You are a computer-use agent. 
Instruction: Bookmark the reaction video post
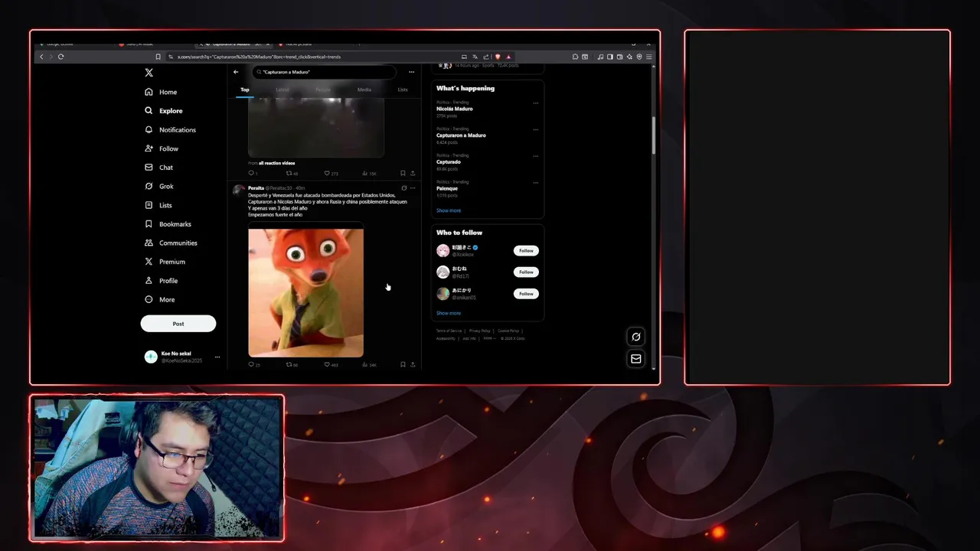(403, 174)
